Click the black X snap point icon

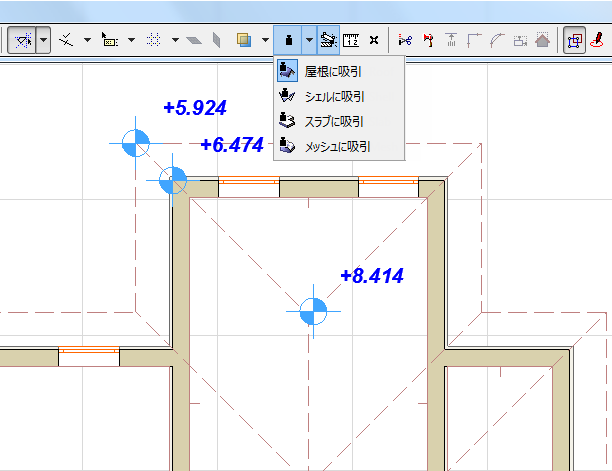[374, 40]
